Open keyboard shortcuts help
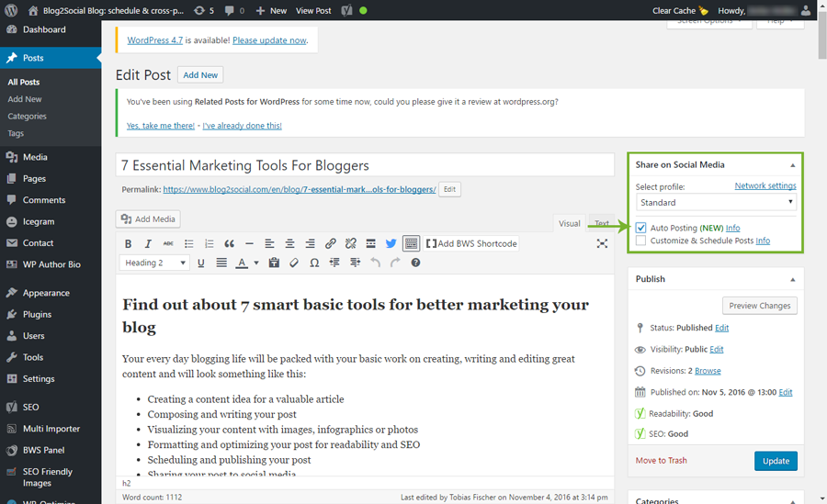 [x=415, y=263]
